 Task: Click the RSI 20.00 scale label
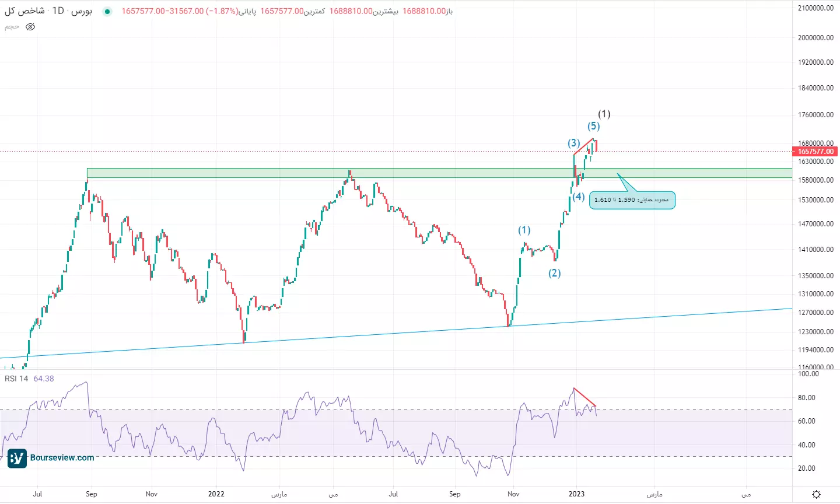(807, 468)
